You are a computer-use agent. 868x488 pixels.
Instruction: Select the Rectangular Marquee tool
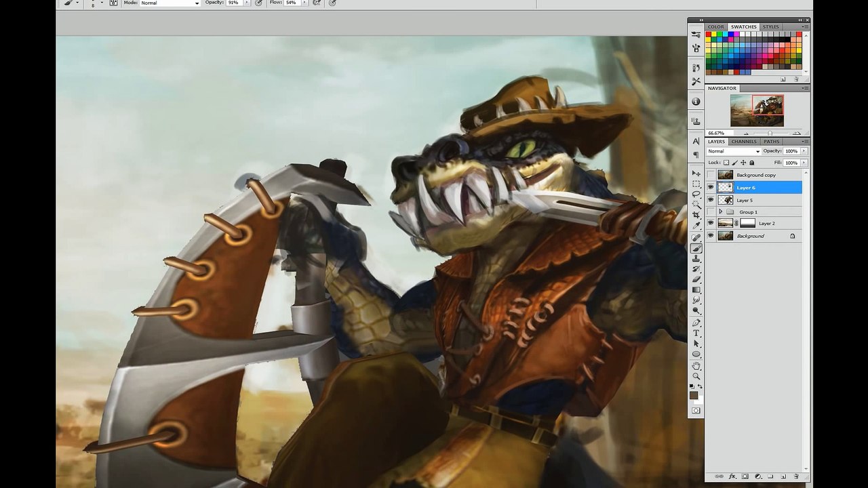[x=696, y=184]
